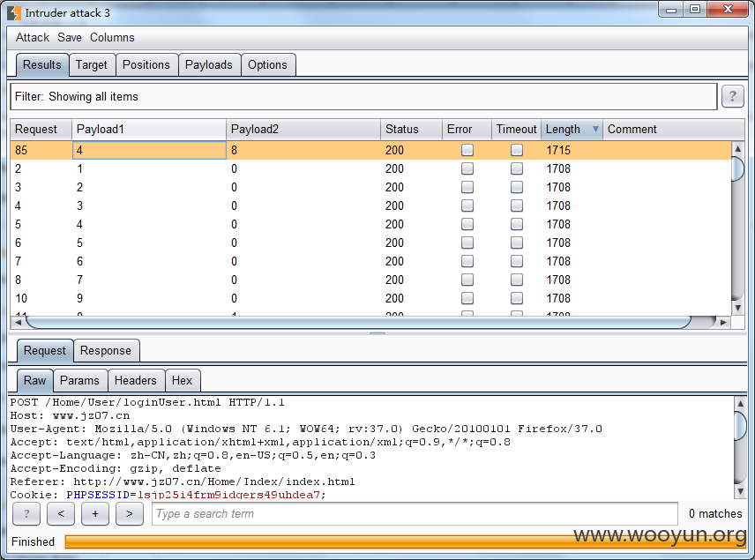Go to next search match
The height and width of the screenshot is (560, 755).
130,514
